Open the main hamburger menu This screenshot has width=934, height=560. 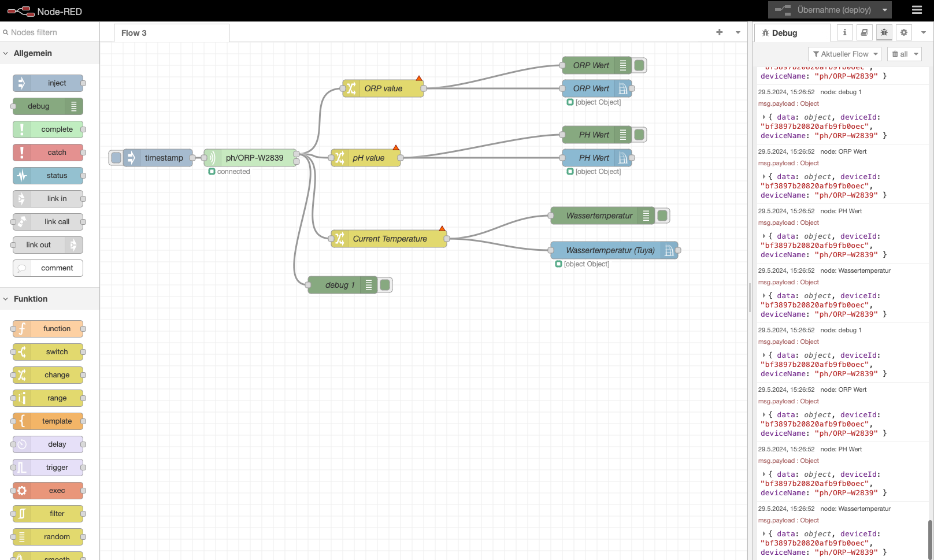[x=917, y=10]
